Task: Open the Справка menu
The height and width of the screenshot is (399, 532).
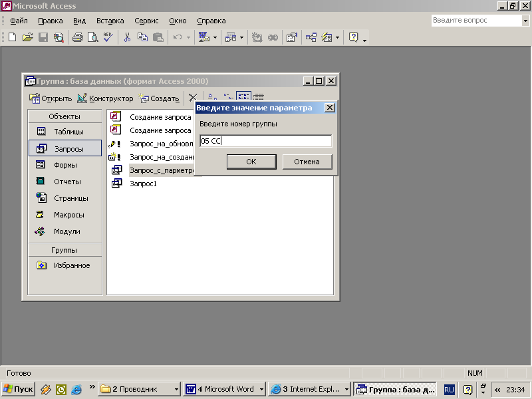Action: (211, 21)
